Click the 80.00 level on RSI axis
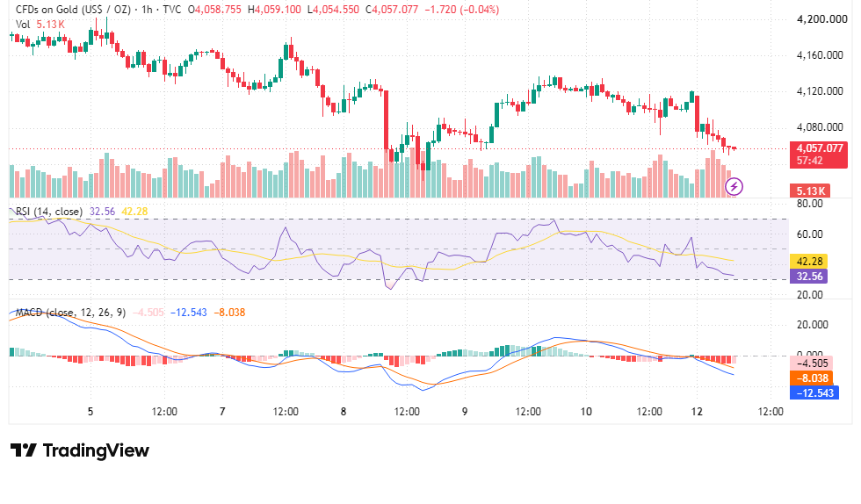Screen dimensions: 861x504 [809, 204]
